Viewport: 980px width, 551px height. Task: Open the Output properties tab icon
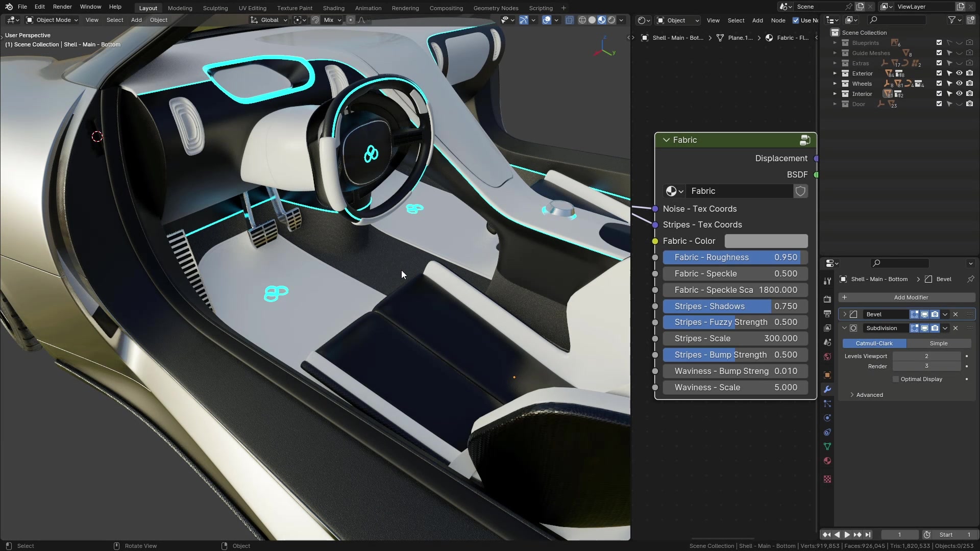point(827,314)
